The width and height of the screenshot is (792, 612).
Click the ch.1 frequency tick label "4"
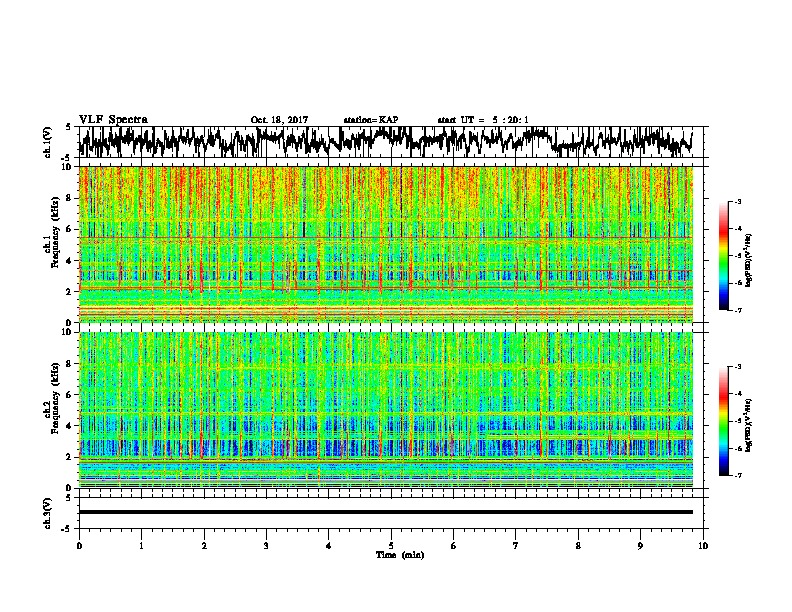click(x=70, y=261)
